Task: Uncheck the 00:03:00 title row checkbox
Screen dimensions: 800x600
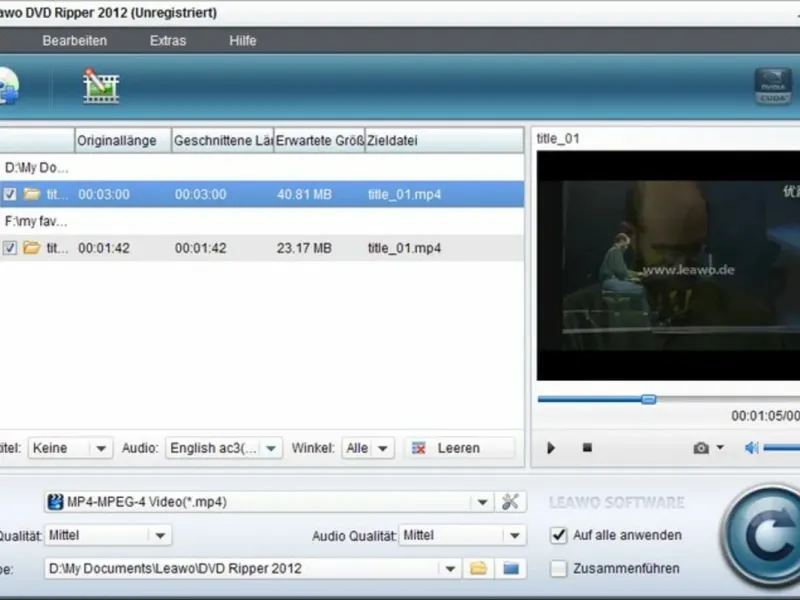Action: pyautogui.click(x=10, y=194)
